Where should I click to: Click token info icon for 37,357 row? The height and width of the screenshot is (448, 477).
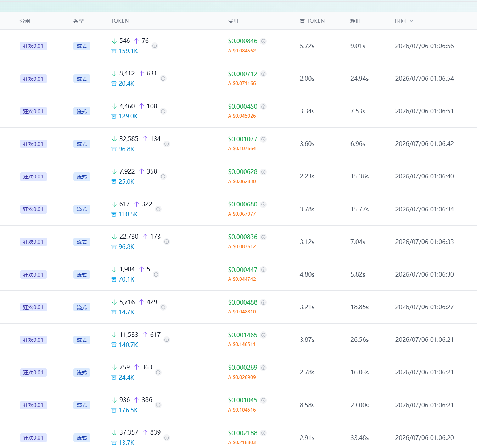(167, 438)
